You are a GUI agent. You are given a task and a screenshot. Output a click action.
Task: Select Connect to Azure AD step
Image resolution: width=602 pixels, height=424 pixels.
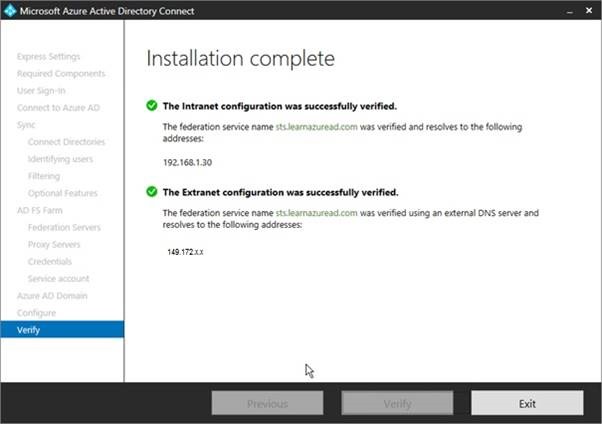(58, 108)
